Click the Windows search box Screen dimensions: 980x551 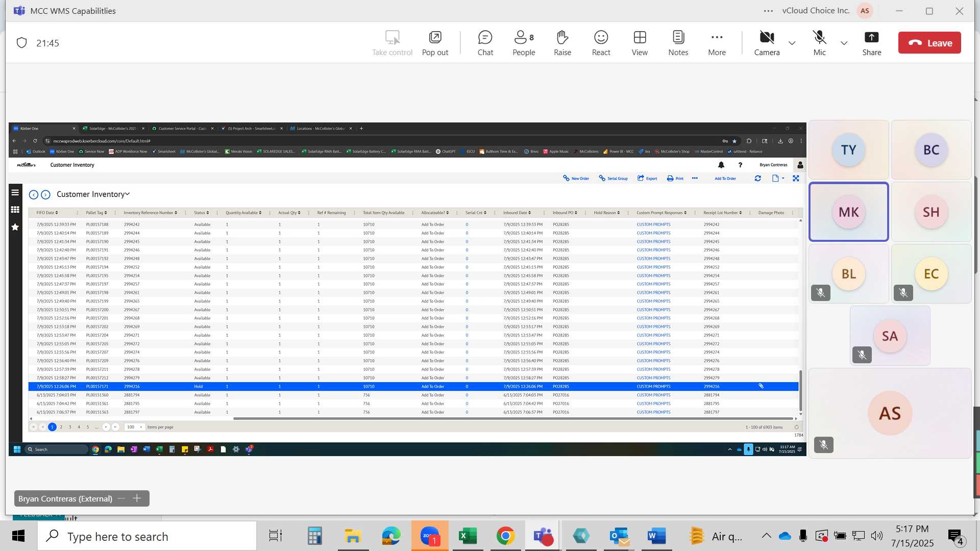(147, 536)
